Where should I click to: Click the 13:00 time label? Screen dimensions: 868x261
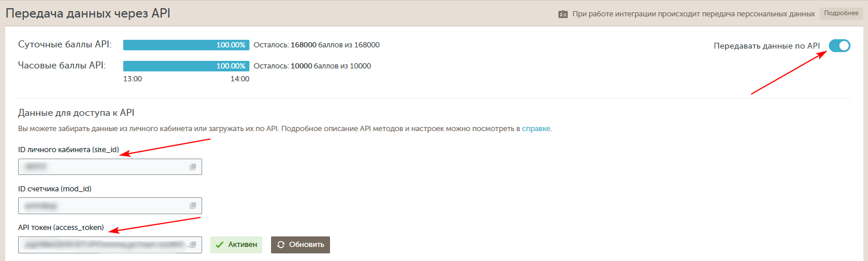coord(132,79)
